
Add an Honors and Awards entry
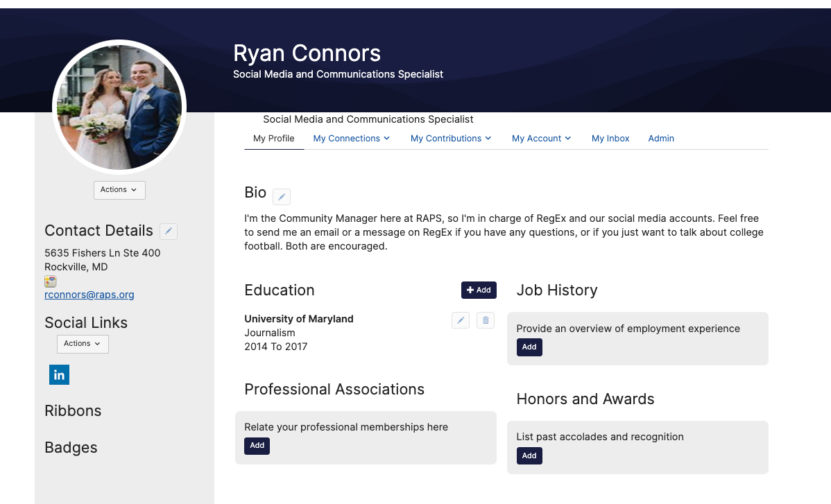click(529, 456)
